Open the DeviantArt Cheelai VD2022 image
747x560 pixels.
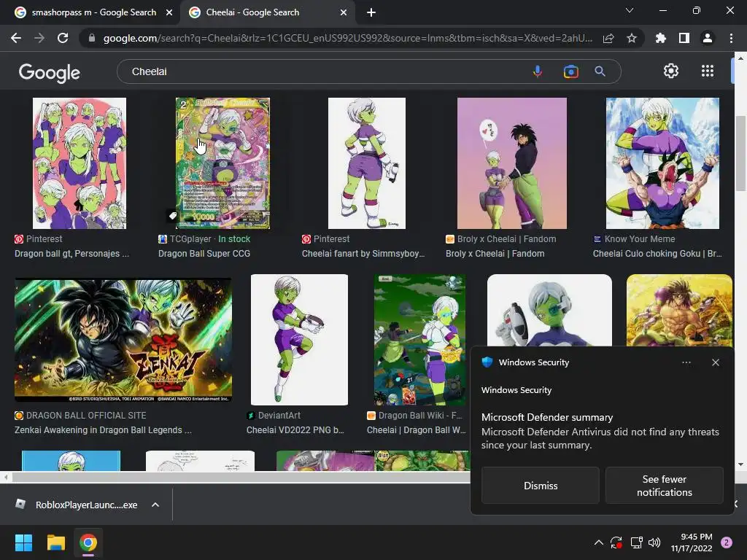pos(299,340)
